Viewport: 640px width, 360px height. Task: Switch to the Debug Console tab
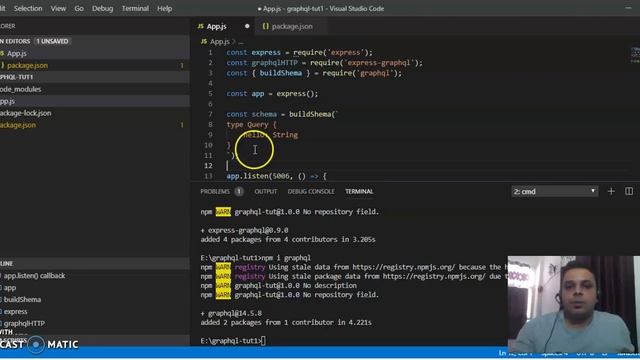(311, 191)
